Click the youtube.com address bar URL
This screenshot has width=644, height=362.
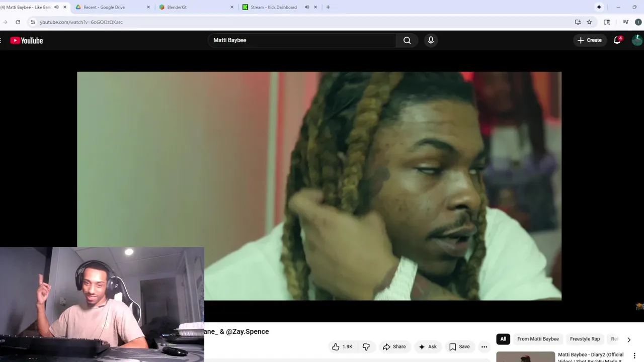point(81,22)
